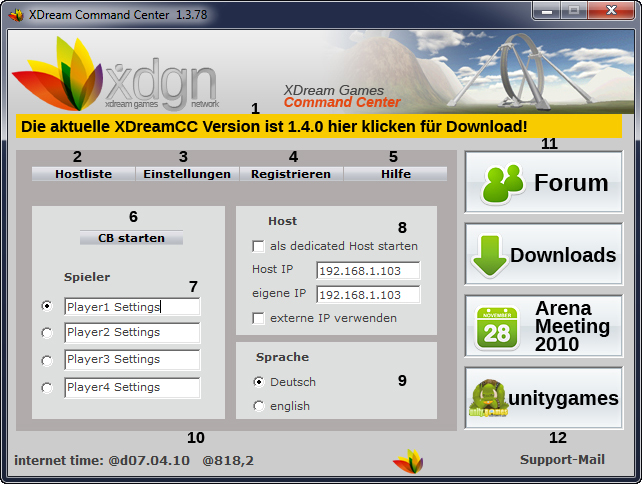Click the 'Host' section heading
642x484 pixels.
pyautogui.click(x=283, y=221)
